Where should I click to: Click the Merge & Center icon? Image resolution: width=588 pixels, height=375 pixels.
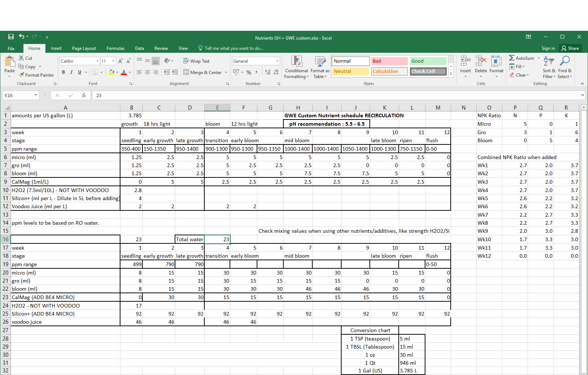tap(186, 72)
